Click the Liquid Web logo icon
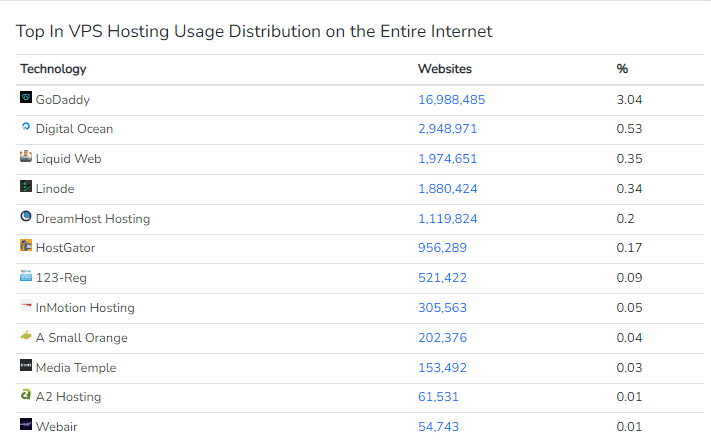711x441 pixels. 26,156
